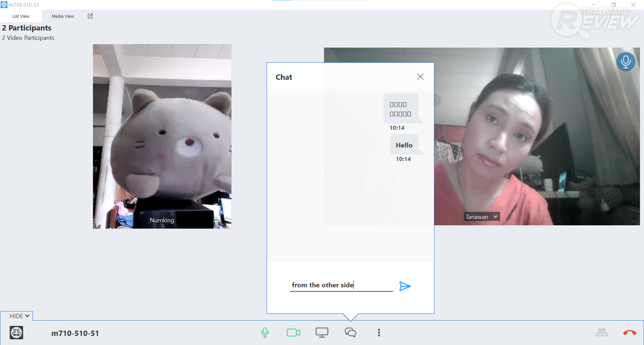
Task: Click the meeting ID m710-510-51 label
Action: [x=75, y=333]
